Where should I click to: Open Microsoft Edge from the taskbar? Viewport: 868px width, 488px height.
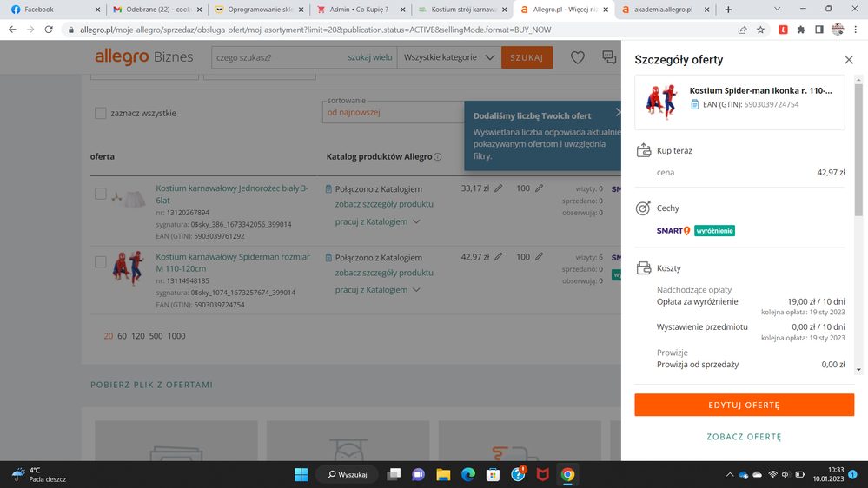click(467, 474)
